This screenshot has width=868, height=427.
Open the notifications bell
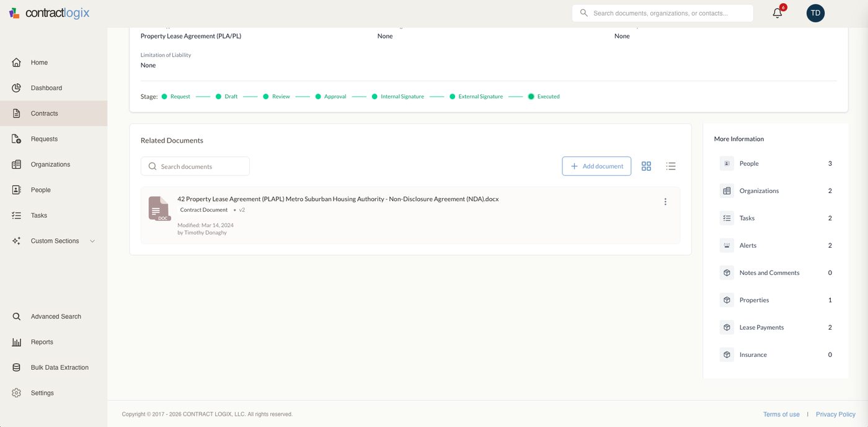tap(777, 13)
